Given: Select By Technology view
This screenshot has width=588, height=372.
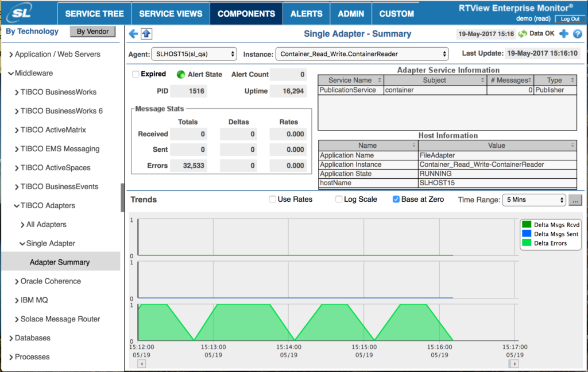Looking at the screenshot, I should tap(32, 32).
